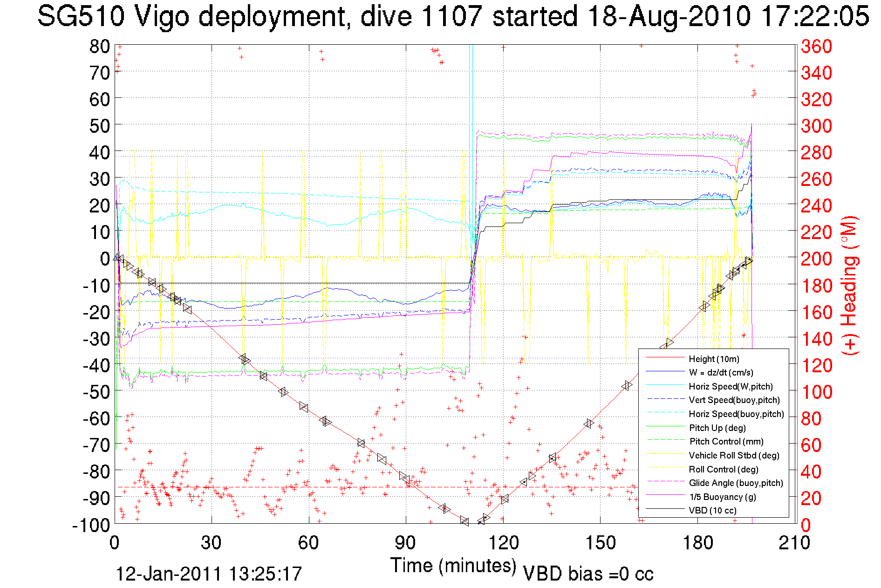
Task: Select the "1/5 Buoyancy (g)" legend entry
Action: (x=722, y=497)
